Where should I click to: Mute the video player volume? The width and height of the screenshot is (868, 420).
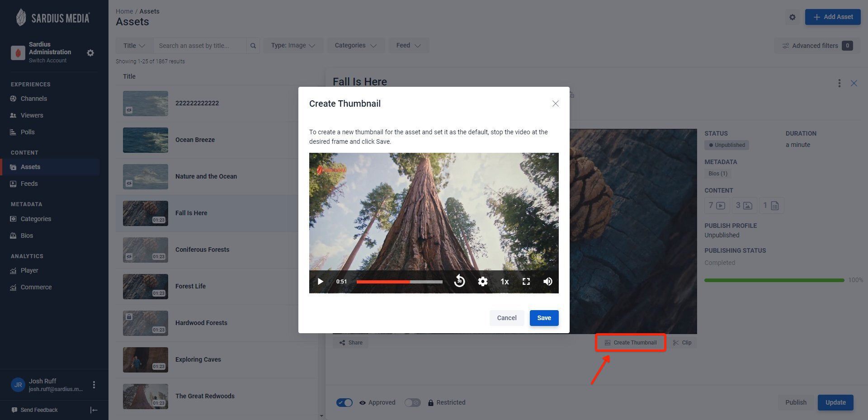[x=547, y=282]
